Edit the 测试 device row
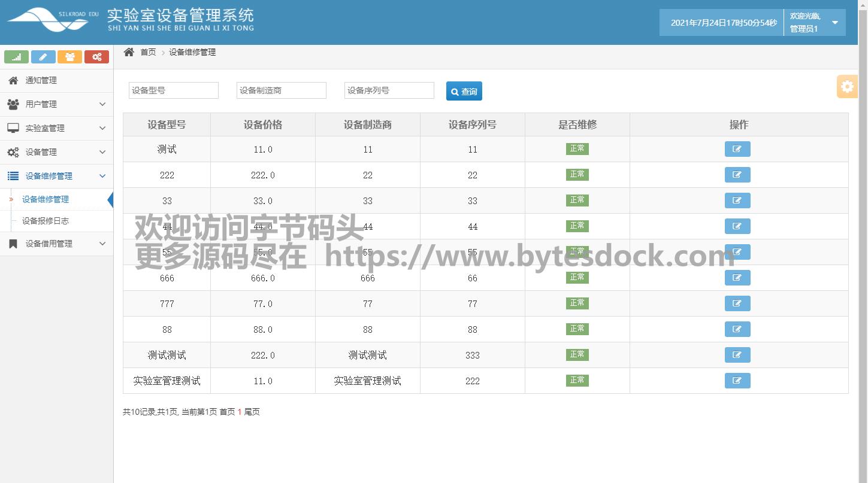868x483 pixels. pyautogui.click(x=737, y=149)
